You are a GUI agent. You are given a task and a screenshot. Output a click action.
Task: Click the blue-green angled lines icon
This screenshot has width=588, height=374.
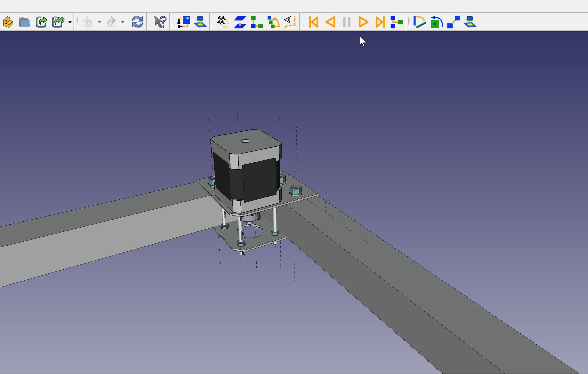coord(419,22)
